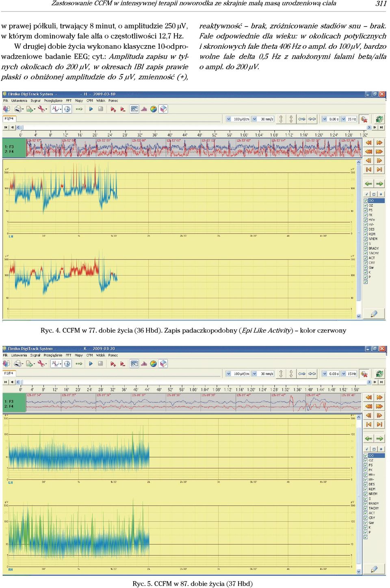Open Przeglądanie menu in lower 2009-03-20 window
The height and width of the screenshot is (588, 390).
coord(53,355)
